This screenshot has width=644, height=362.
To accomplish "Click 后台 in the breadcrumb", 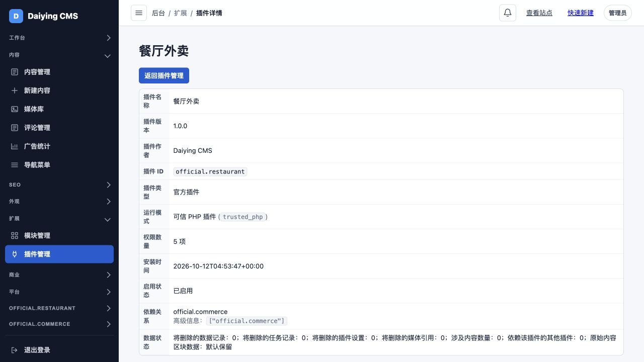I will click(x=158, y=13).
